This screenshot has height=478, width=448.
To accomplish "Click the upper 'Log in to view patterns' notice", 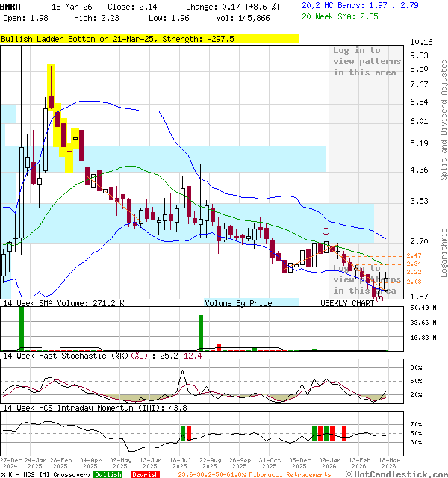I will [367, 61].
